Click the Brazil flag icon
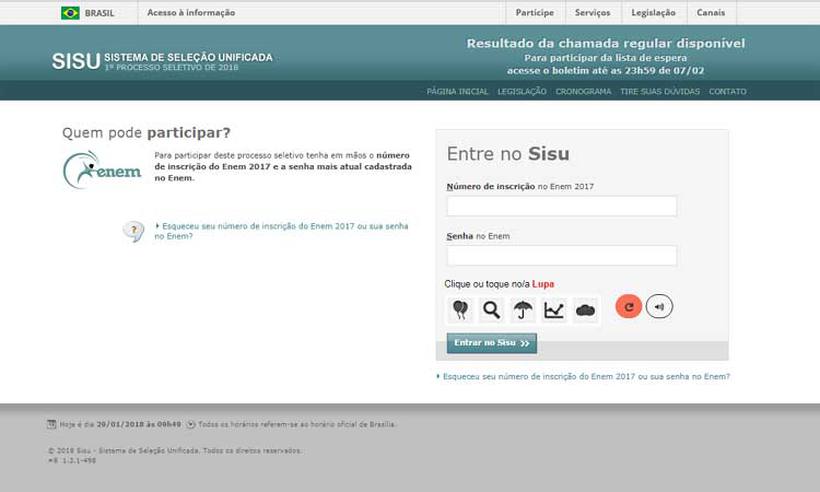820x492 pixels. pyautogui.click(x=70, y=13)
